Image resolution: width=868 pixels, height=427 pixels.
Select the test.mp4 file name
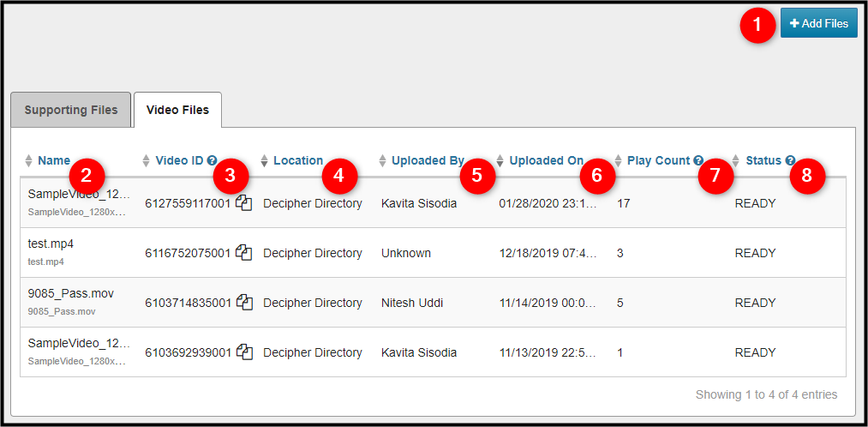51,244
